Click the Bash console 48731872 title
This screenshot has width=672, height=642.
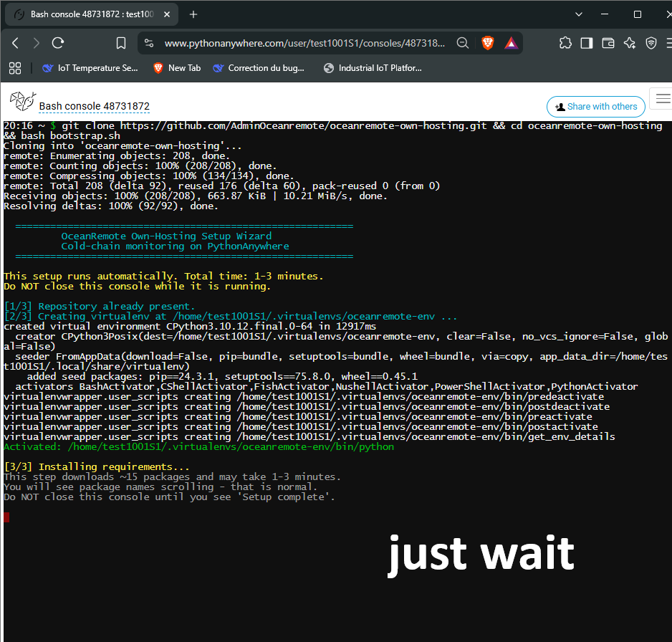coord(95,106)
